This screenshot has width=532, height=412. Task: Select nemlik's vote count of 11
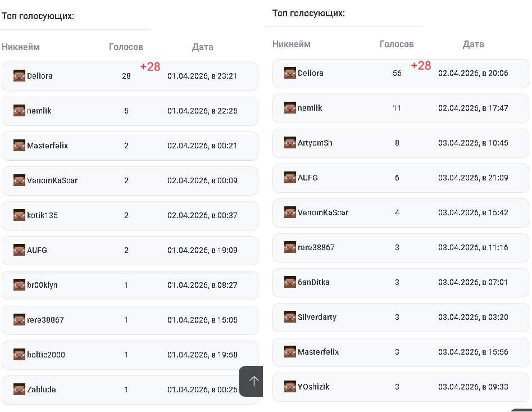tap(397, 108)
